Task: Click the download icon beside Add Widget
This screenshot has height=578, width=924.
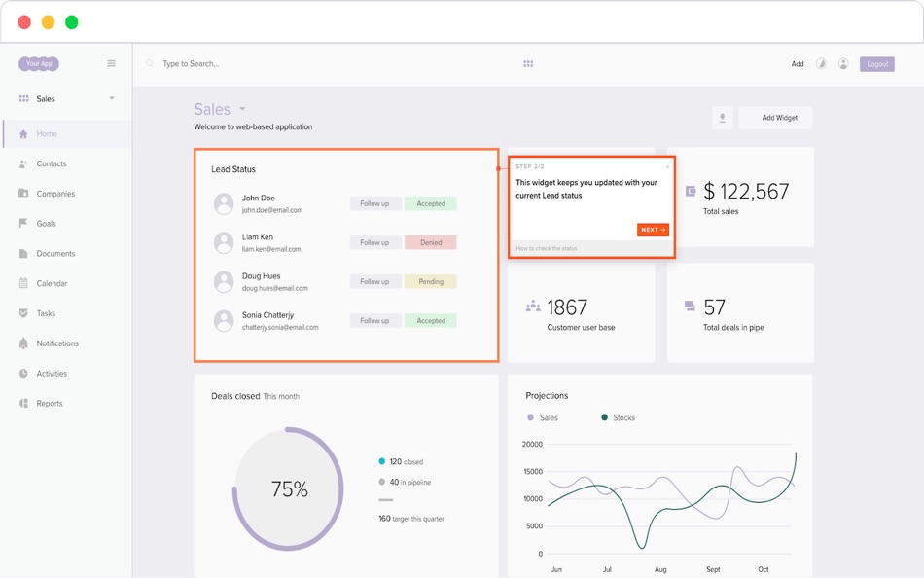Action: [x=722, y=118]
